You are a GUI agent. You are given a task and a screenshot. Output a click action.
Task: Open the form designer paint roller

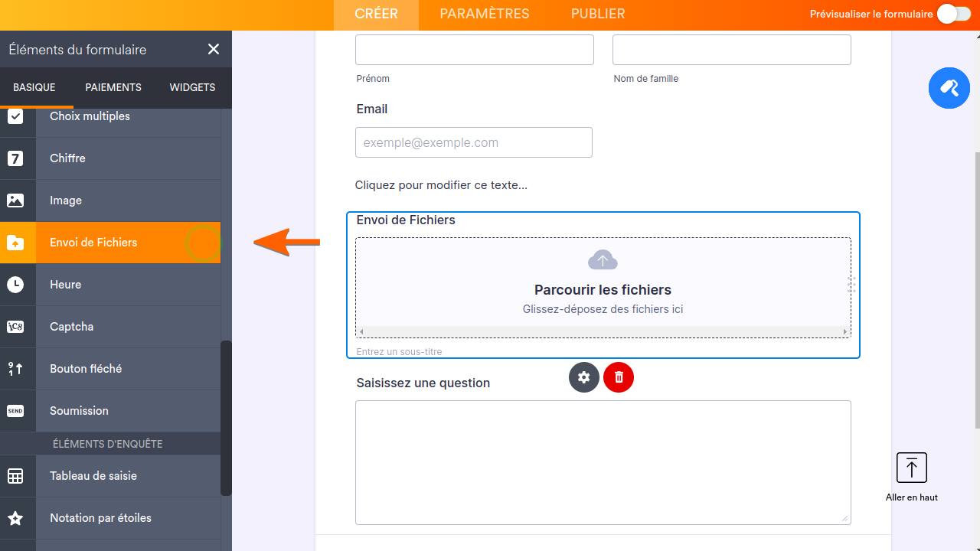[x=949, y=88]
